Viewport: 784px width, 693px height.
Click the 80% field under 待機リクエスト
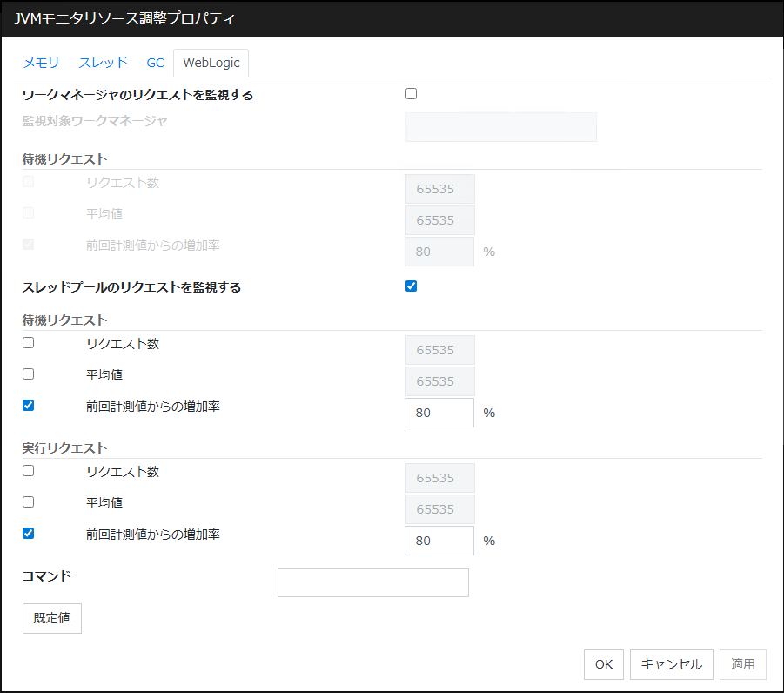(439, 412)
